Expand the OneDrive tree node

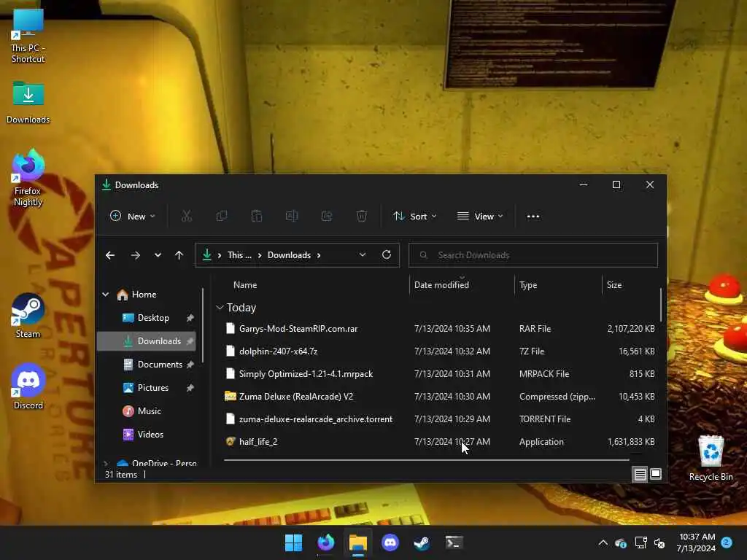[x=106, y=463]
